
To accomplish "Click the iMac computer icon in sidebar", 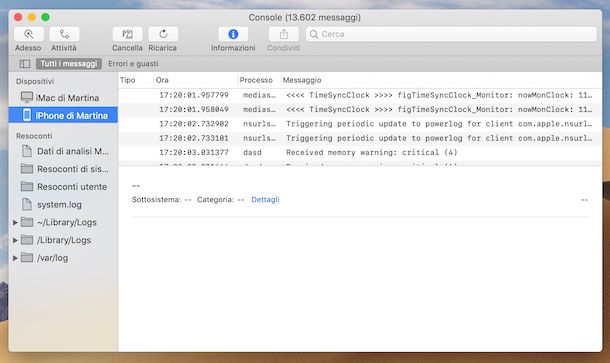I will coord(27,97).
